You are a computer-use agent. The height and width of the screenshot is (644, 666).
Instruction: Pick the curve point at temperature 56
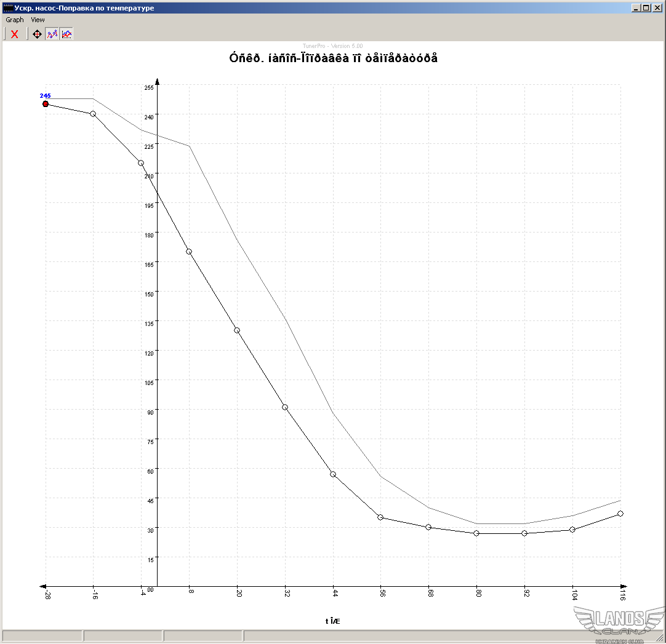point(381,517)
